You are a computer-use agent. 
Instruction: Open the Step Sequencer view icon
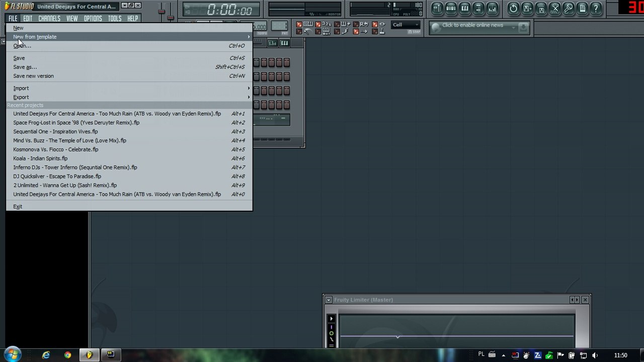(451, 9)
